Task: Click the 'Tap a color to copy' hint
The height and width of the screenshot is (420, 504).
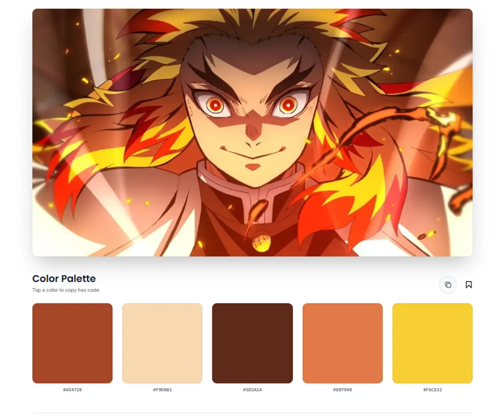Action: click(66, 290)
